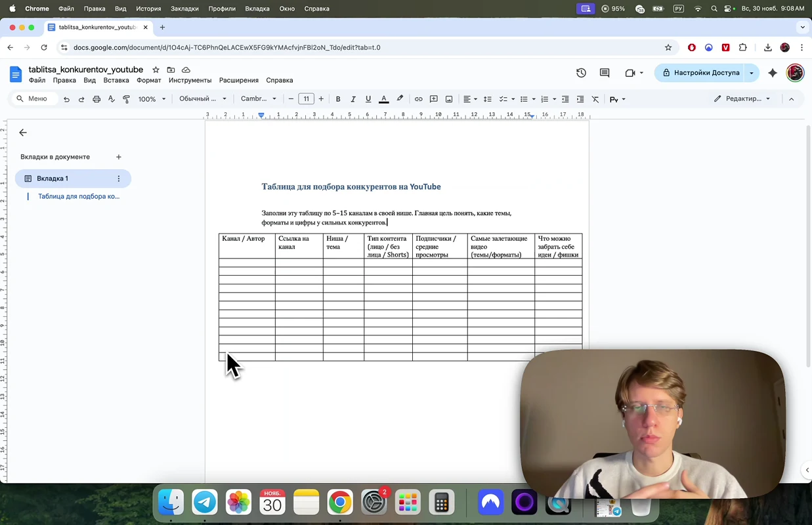Insert a link using the toolbar
812x525 pixels.
click(x=418, y=99)
